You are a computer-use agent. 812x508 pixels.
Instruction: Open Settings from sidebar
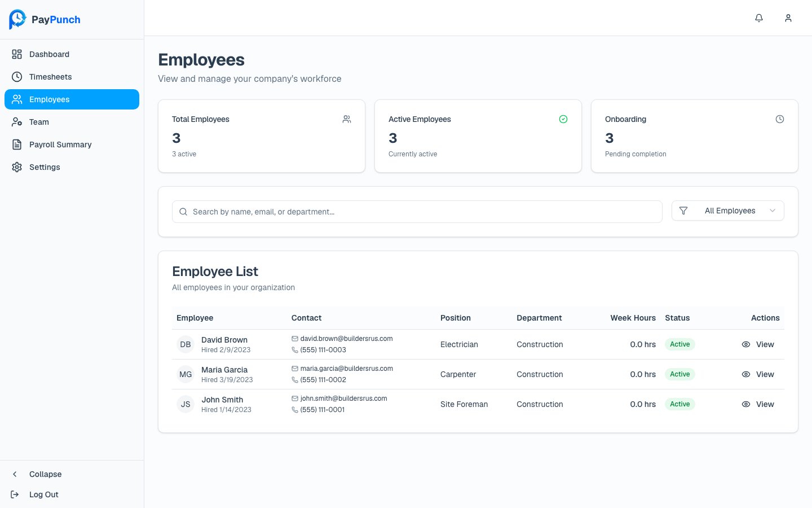(x=72, y=167)
